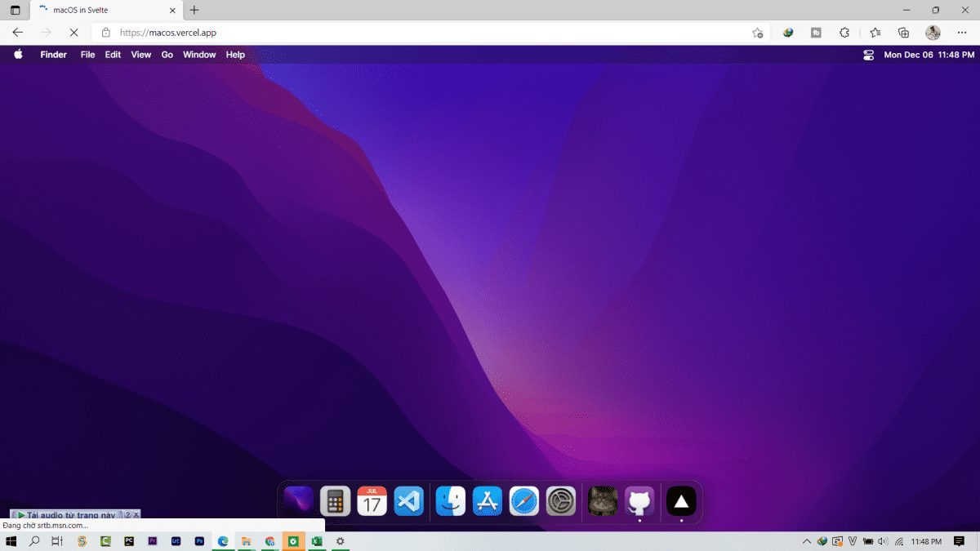
Task: Open a new browser tab
Action: point(194,11)
